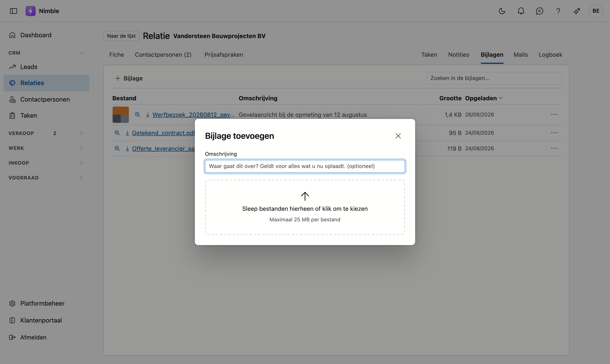Expand the WERK sidebar section
Viewport: 610px width, 364px height.
(81, 148)
